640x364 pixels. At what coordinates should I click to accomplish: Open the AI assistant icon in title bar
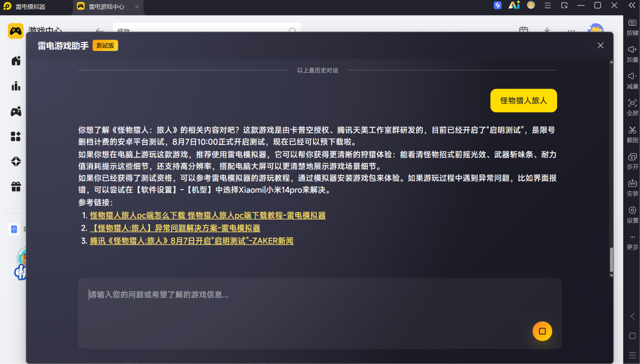coord(514,5)
